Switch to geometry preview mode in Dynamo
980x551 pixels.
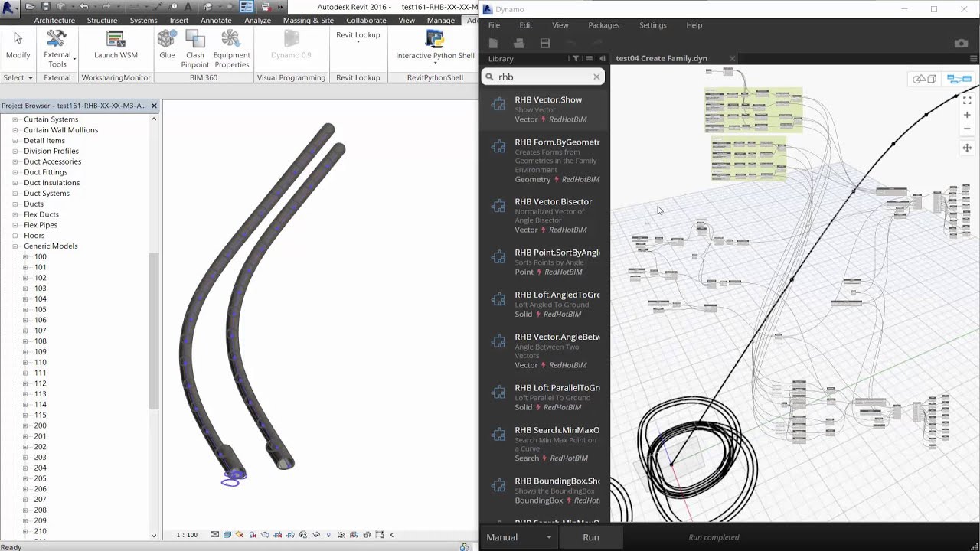(x=923, y=79)
